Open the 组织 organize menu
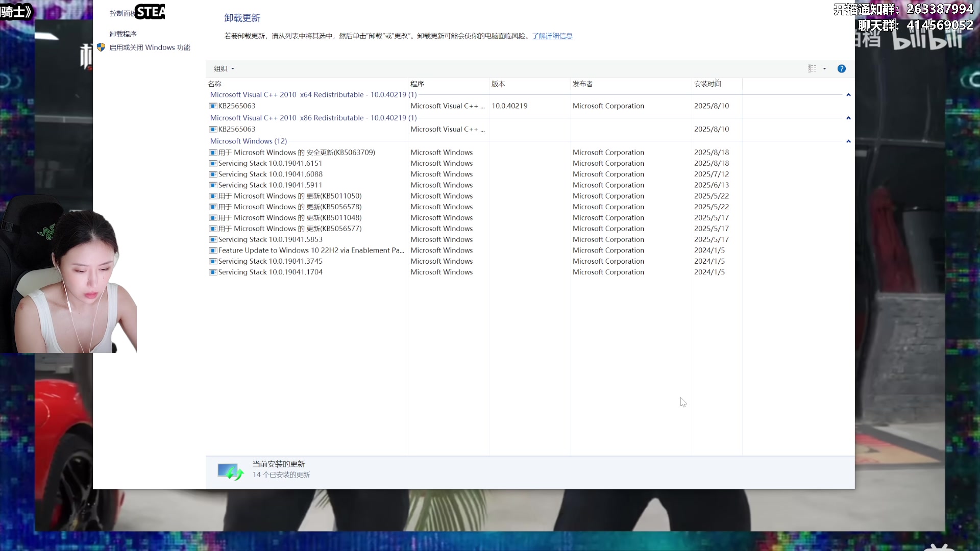 224,69
